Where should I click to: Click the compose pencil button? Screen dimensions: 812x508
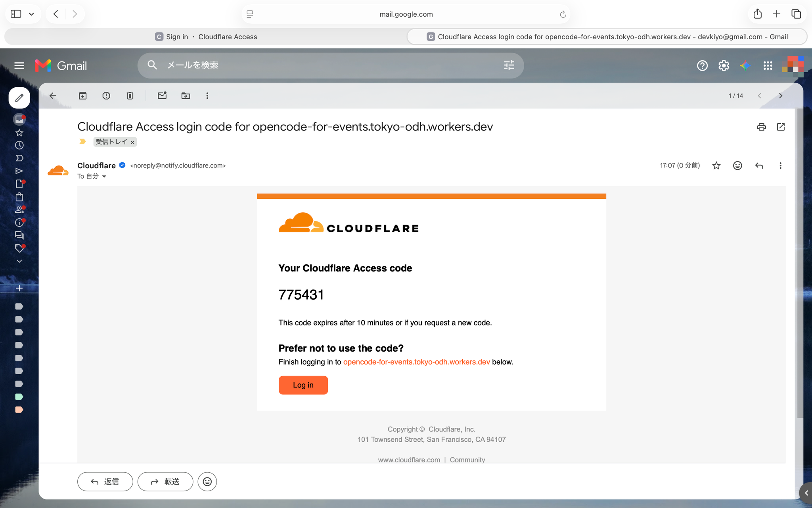(x=19, y=98)
